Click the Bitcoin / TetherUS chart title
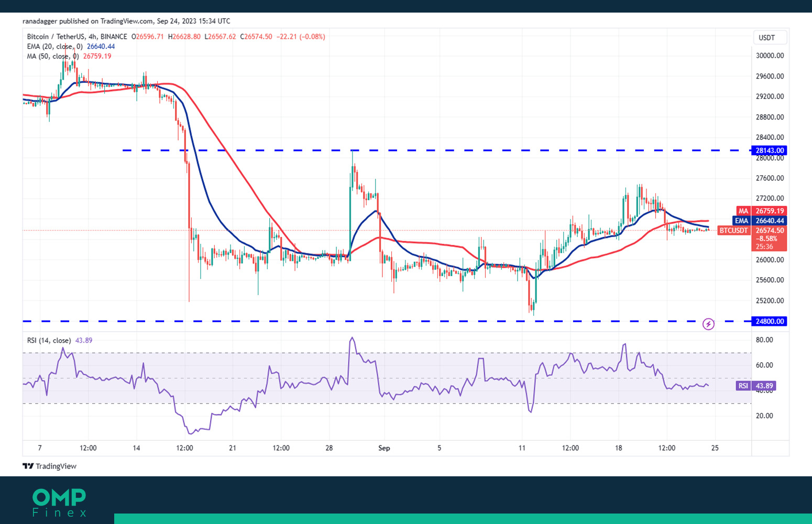This screenshot has width=812, height=524. point(77,37)
